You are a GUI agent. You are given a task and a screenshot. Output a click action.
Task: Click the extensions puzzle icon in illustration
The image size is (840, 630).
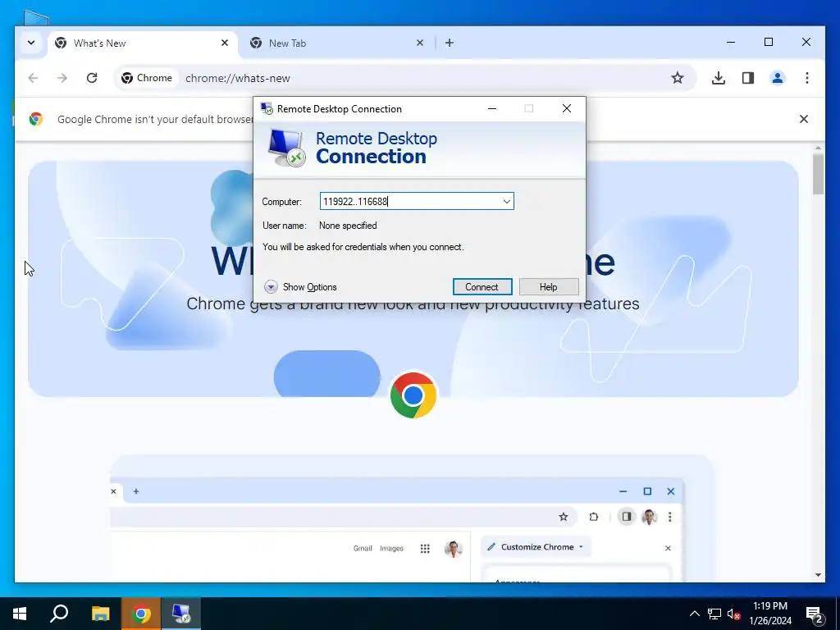tap(594, 517)
